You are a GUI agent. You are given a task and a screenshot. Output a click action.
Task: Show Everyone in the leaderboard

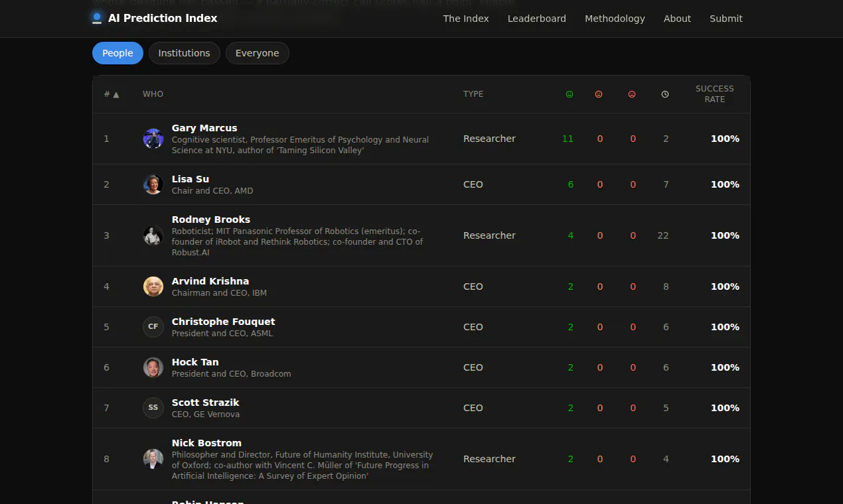point(257,53)
